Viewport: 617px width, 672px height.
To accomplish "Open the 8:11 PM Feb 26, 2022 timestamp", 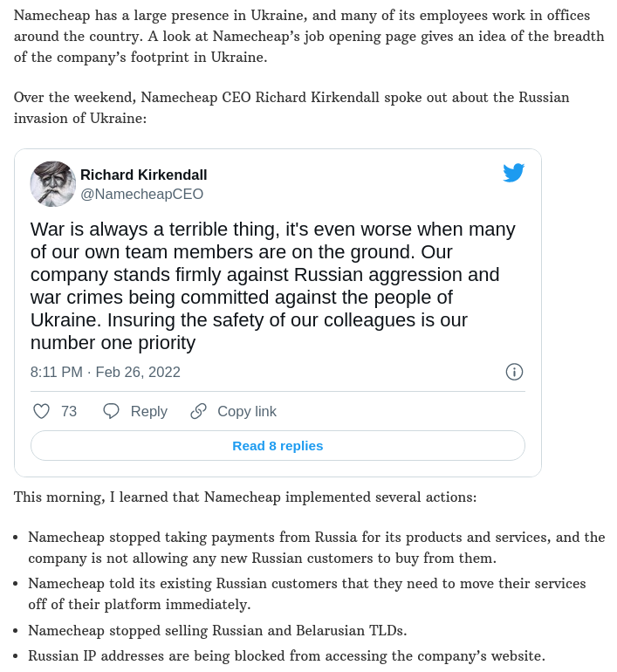I will [106, 372].
